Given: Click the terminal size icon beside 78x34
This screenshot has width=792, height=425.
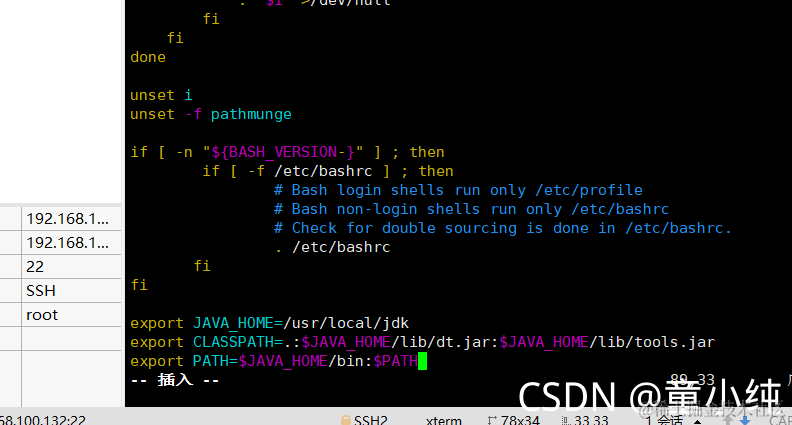Looking at the screenshot, I should click(x=492, y=420).
